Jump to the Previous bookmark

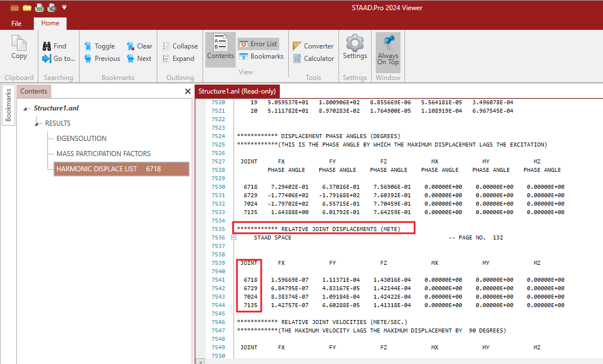(x=102, y=59)
